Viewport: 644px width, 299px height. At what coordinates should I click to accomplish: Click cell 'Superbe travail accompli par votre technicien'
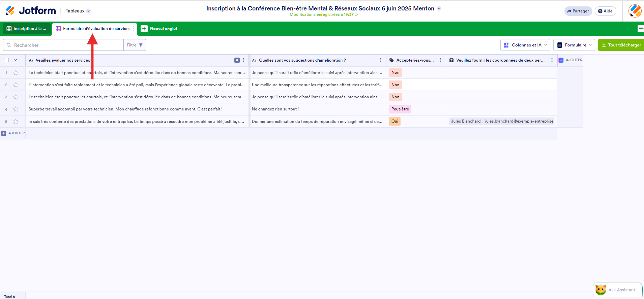[137, 109]
